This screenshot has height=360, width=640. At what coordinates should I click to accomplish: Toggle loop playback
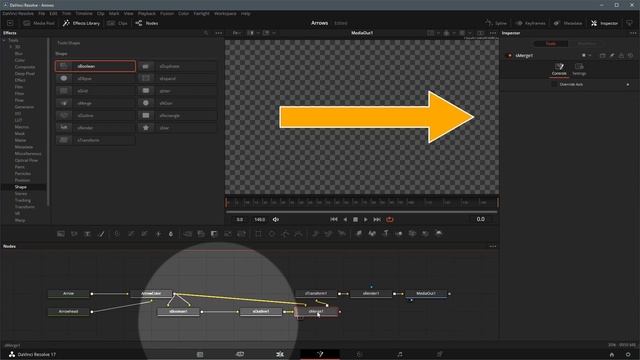(x=390, y=220)
